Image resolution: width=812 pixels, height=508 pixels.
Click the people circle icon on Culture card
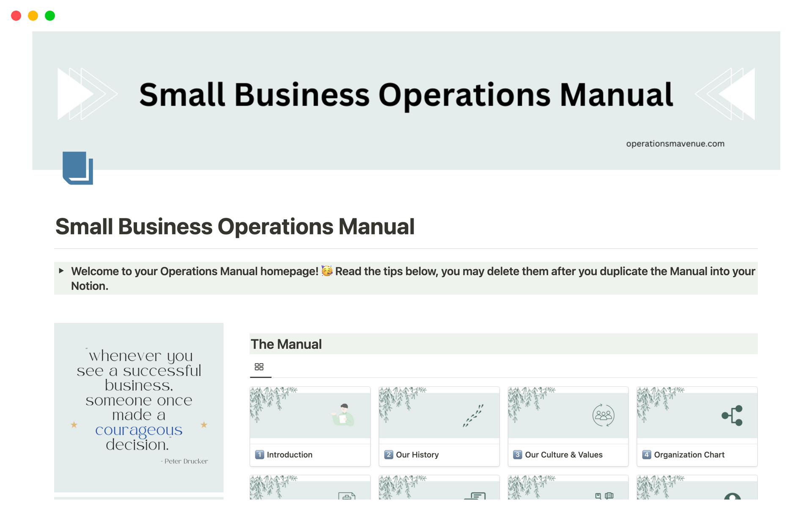coord(603,415)
